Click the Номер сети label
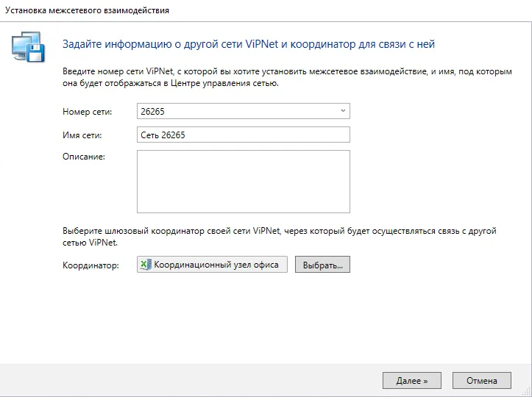Screen dimensions: 532x397 [x=88, y=112]
